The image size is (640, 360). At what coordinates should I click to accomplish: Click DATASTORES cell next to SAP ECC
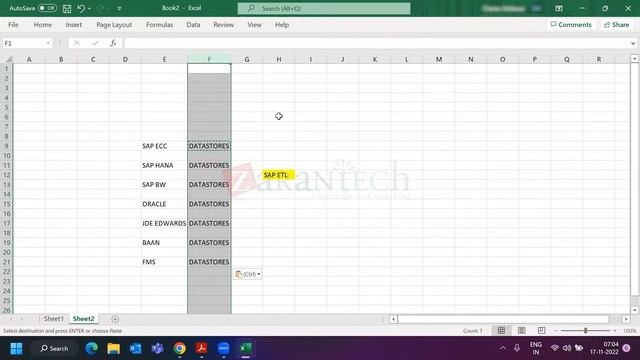pos(209,146)
